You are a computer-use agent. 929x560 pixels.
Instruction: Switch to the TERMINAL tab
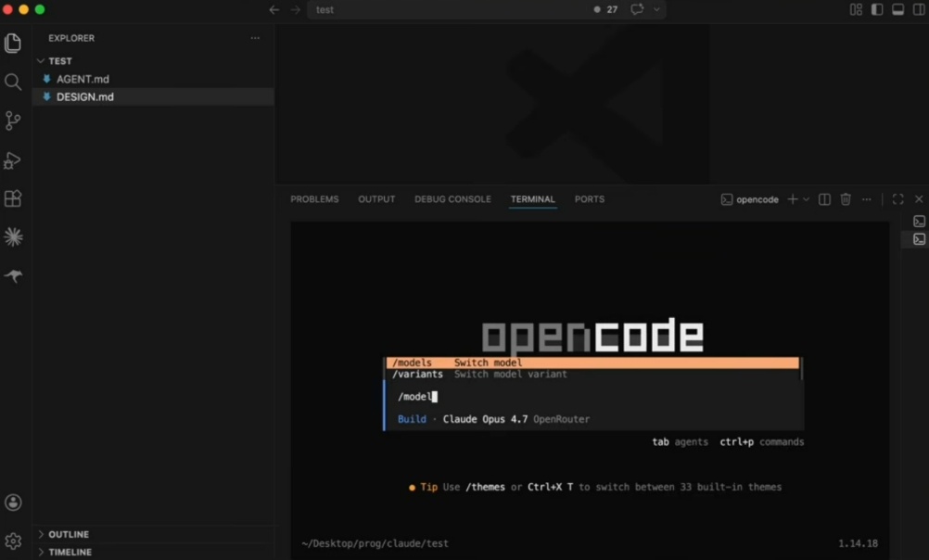[x=532, y=199]
